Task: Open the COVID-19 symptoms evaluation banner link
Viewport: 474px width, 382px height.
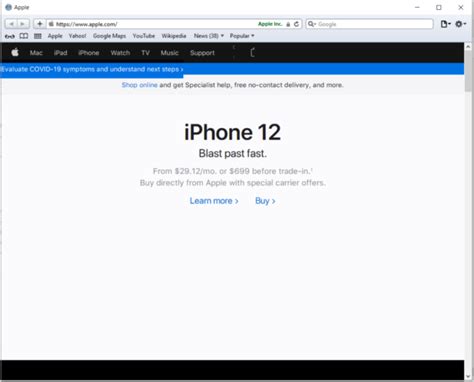Action: [x=92, y=69]
